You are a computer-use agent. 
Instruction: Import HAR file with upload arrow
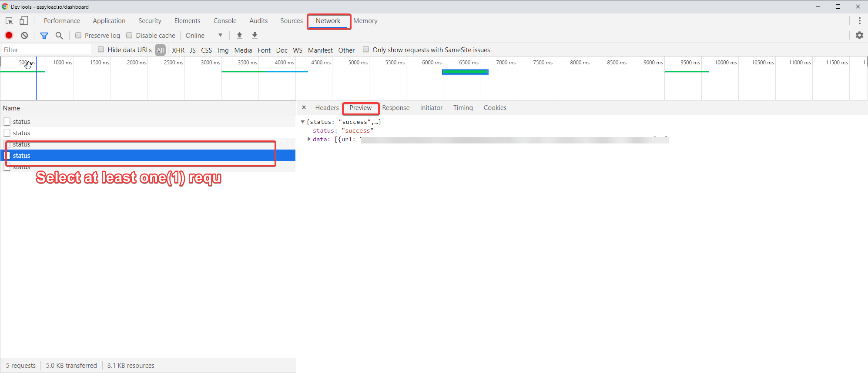click(x=239, y=35)
